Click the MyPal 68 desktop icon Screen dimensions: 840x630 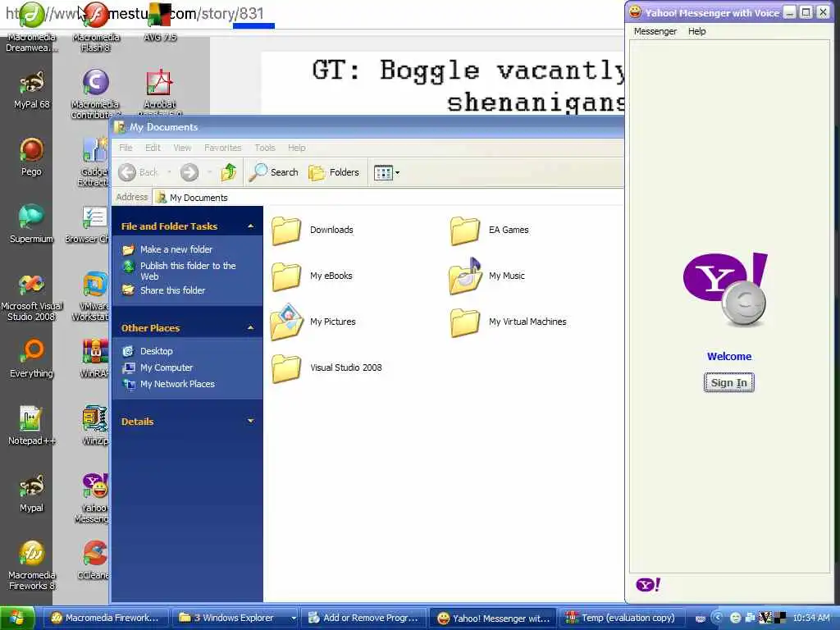[x=32, y=89]
